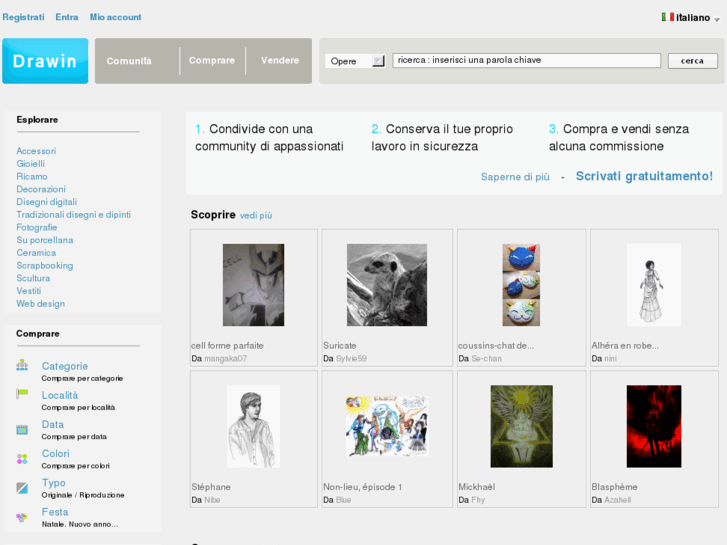The width and height of the screenshot is (727, 545).
Task: Open the Scultura category
Action: pyautogui.click(x=33, y=278)
